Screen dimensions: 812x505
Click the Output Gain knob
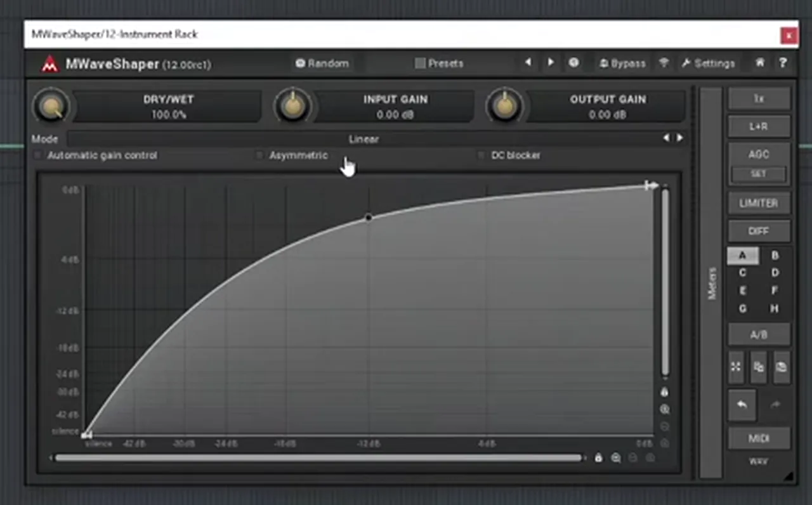(x=505, y=106)
